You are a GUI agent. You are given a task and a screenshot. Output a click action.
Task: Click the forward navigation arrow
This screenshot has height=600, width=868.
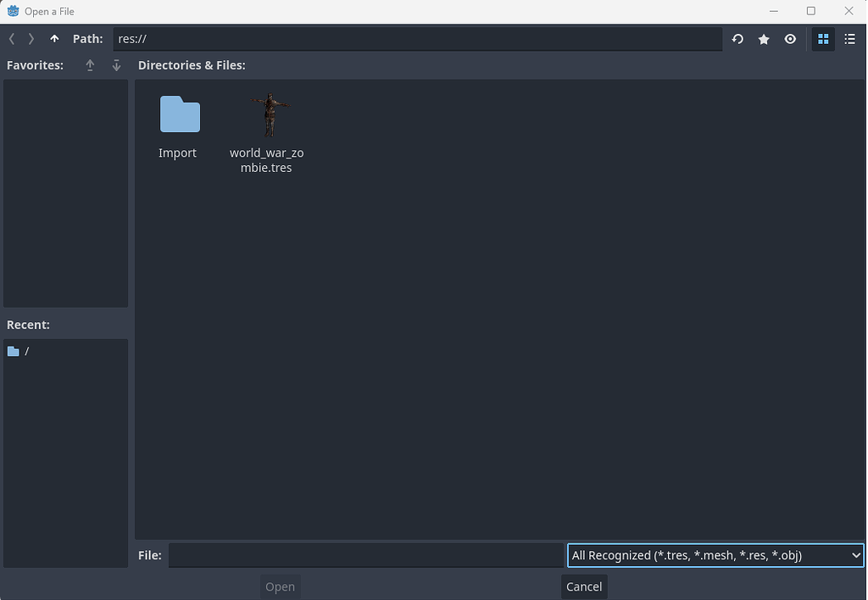pyautogui.click(x=31, y=38)
